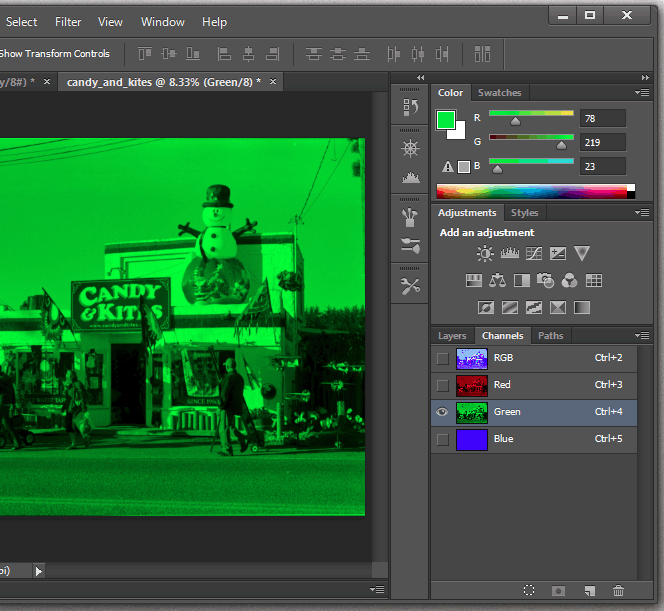Open the Channels panel flyout menu
Viewport: 664px width, 611px height.
(642, 336)
